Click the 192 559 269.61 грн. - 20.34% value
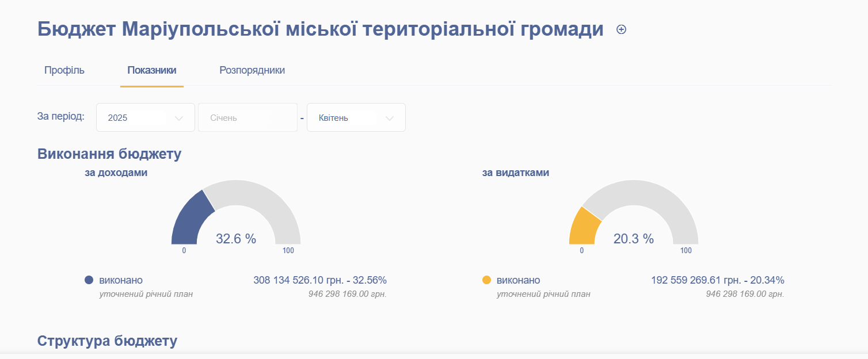The height and width of the screenshot is (359, 868). 718,280
